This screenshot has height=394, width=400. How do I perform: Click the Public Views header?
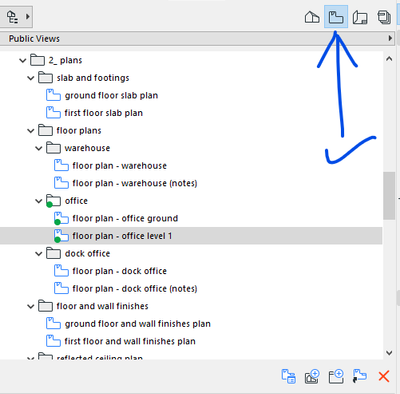click(x=197, y=38)
